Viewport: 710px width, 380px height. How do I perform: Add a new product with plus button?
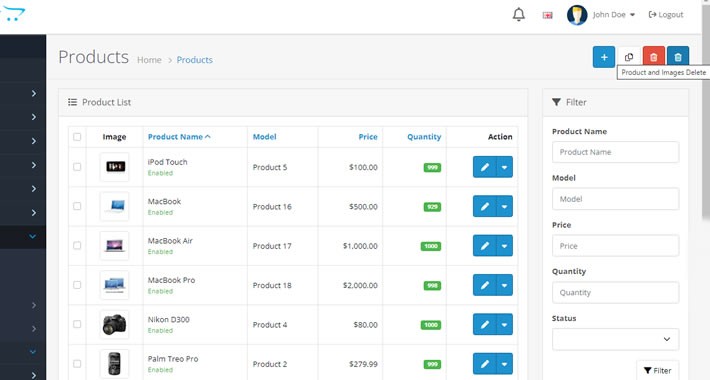[604, 57]
